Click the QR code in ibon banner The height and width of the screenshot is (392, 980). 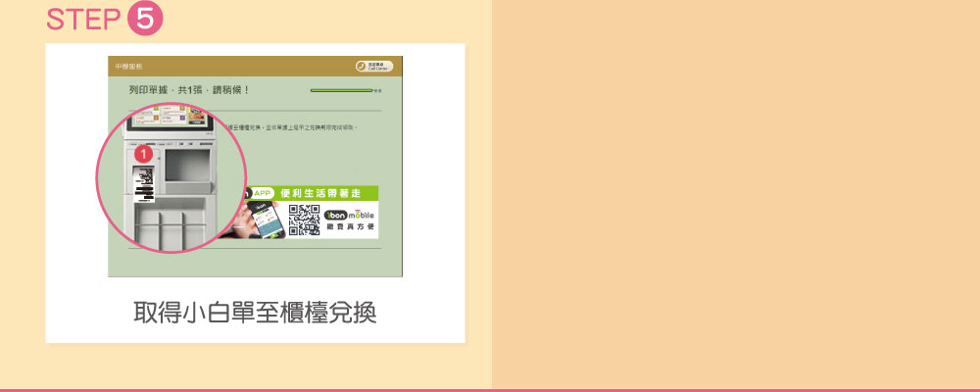tap(305, 220)
